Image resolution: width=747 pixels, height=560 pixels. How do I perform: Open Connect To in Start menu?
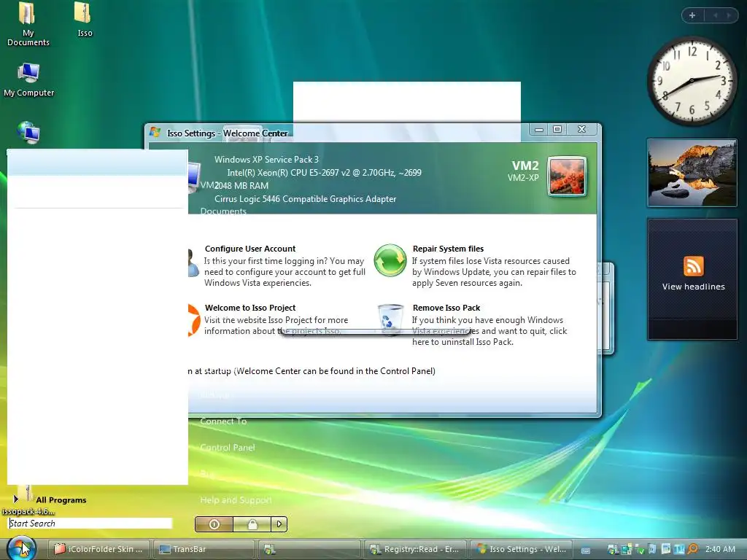223,421
